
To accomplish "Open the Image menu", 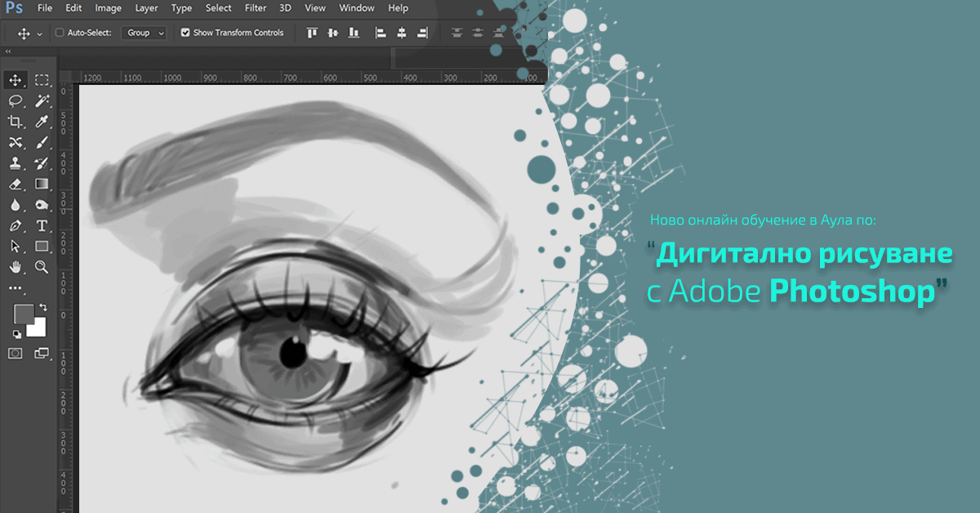I will [108, 8].
